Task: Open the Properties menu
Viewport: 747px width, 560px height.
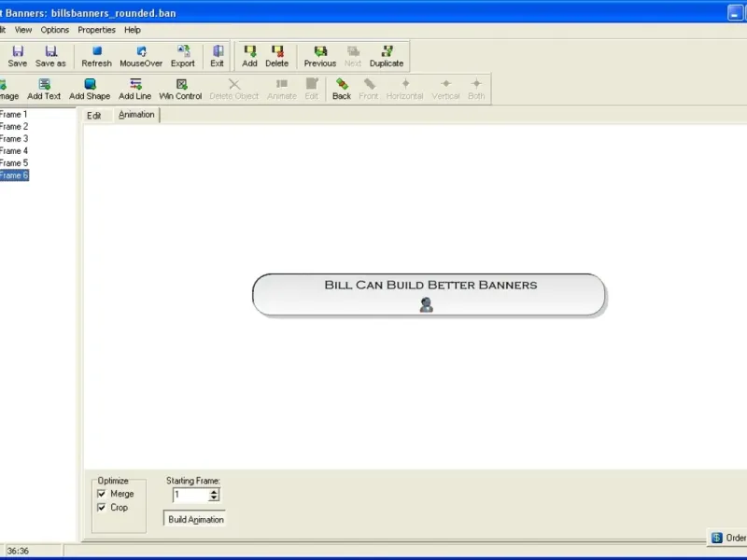Action: click(x=97, y=30)
